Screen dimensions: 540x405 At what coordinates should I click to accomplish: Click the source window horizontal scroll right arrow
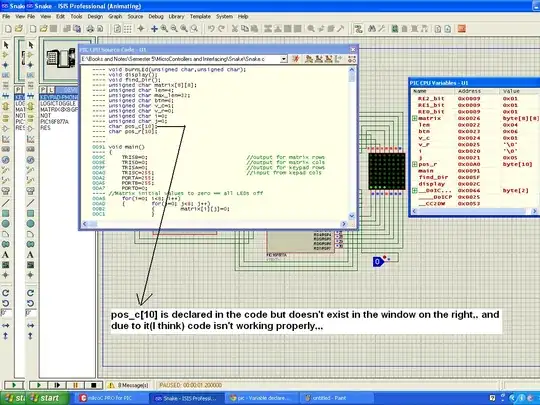tap(343, 224)
